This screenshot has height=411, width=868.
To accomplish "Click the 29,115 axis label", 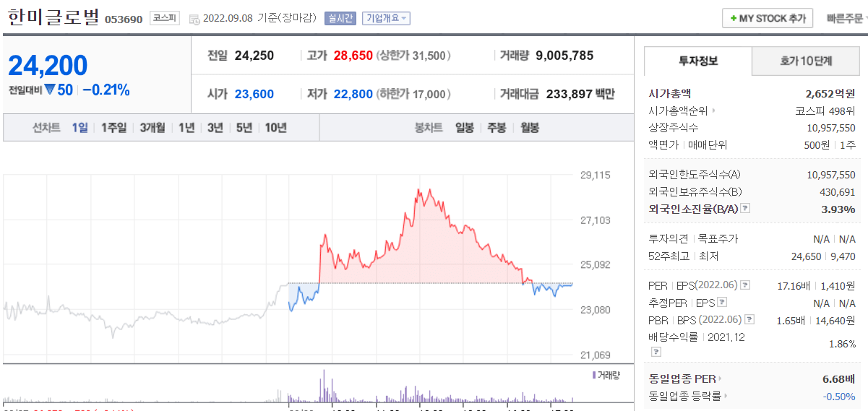I will coord(596,175).
